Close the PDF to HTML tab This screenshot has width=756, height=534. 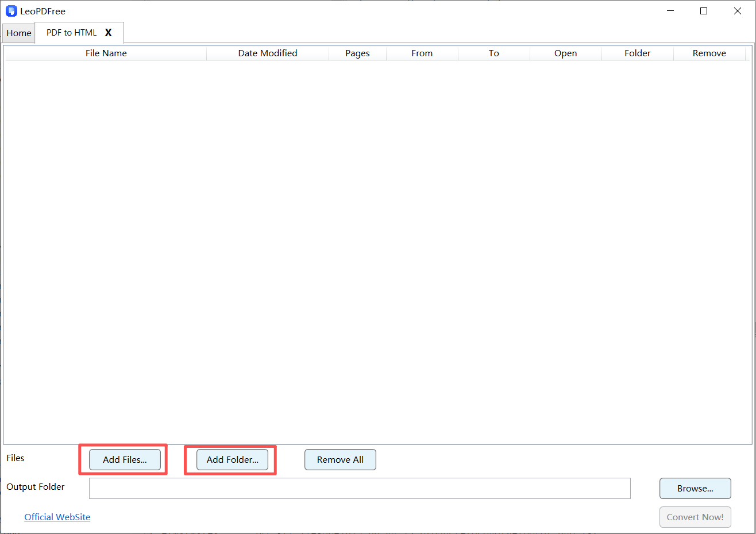(109, 33)
